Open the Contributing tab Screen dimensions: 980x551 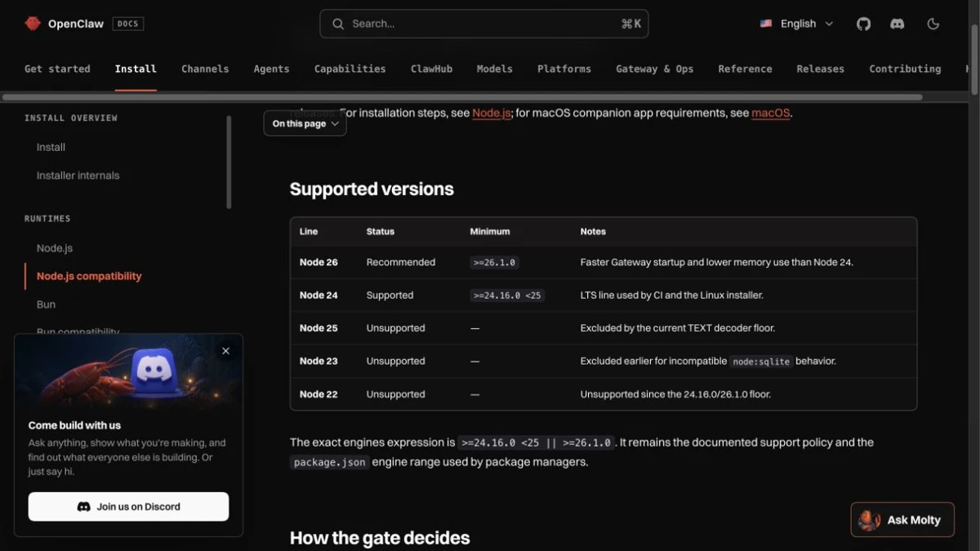905,69
